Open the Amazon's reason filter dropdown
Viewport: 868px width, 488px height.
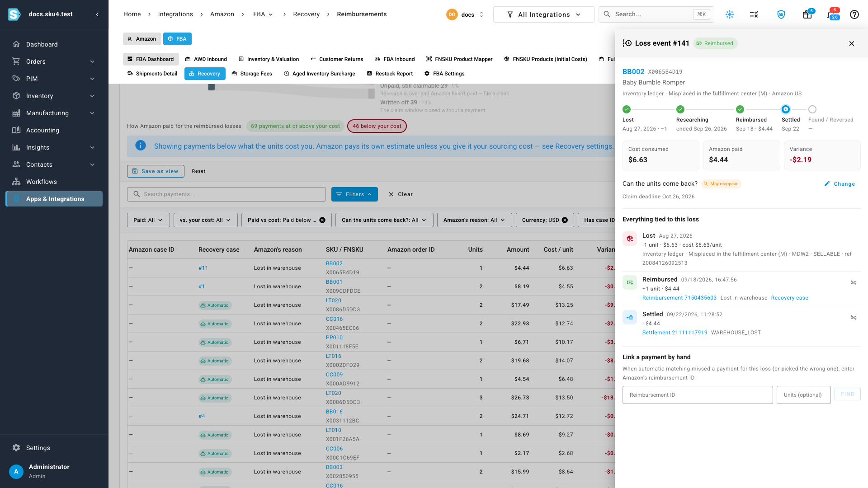tap(475, 220)
